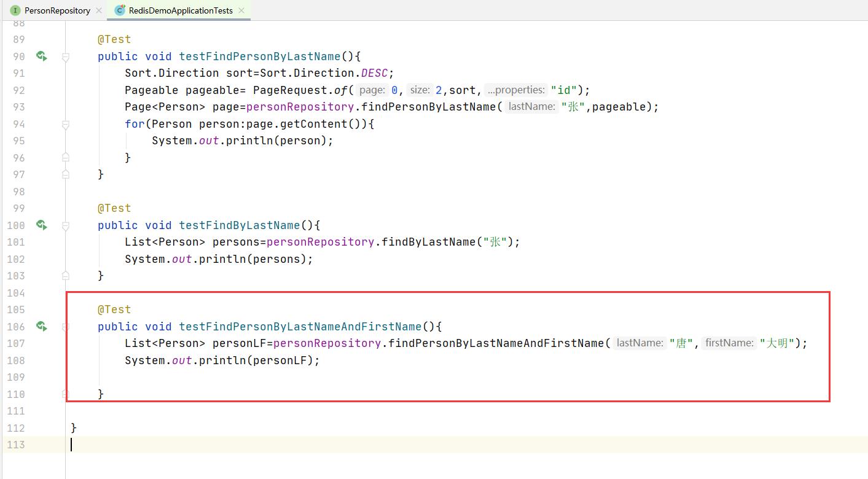Click the @Test annotation on line 89
Image resolution: width=868 pixels, height=479 pixels.
(x=114, y=39)
